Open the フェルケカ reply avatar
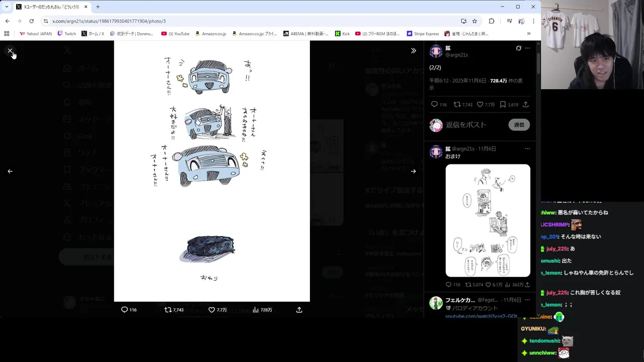This screenshot has width=644, height=362. tap(436, 303)
